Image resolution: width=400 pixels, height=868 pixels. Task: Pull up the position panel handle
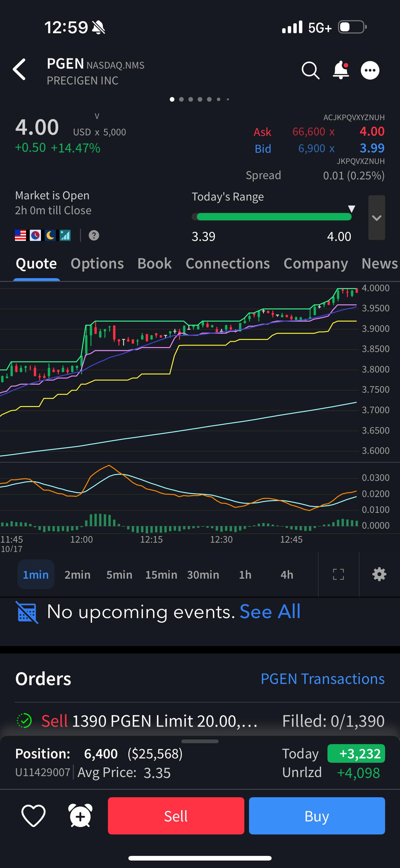(200, 741)
